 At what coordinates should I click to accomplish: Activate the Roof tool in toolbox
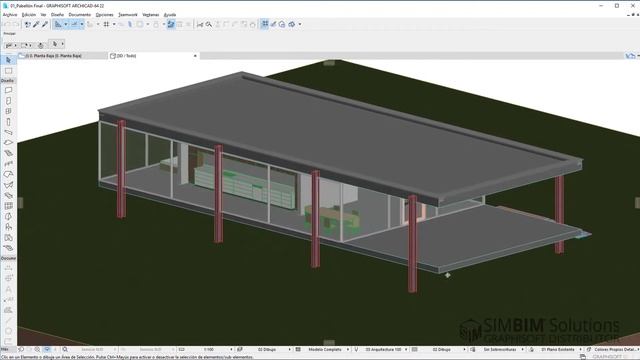tap(8, 175)
